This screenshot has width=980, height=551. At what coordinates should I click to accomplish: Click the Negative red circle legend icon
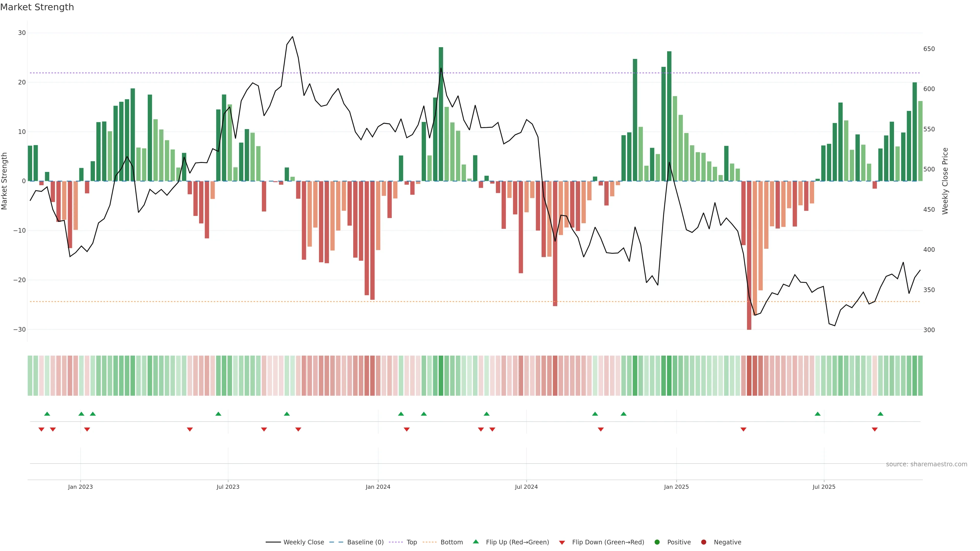703,542
